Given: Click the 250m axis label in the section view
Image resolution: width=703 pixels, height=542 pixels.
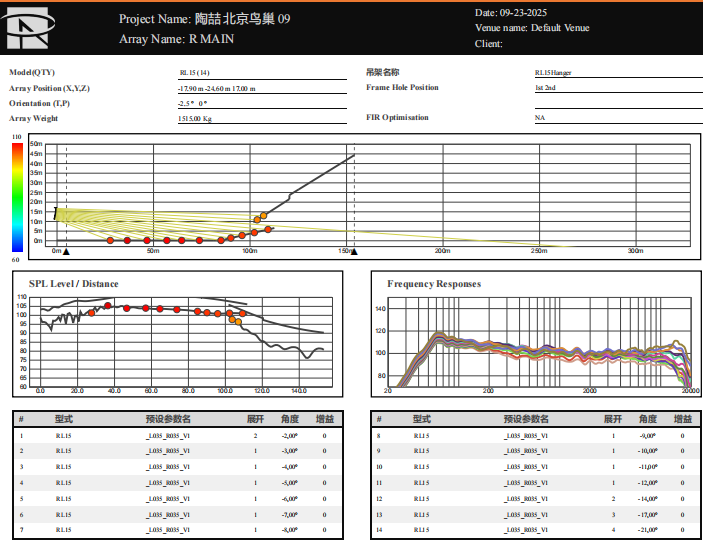Looking at the screenshot, I should (x=539, y=251).
